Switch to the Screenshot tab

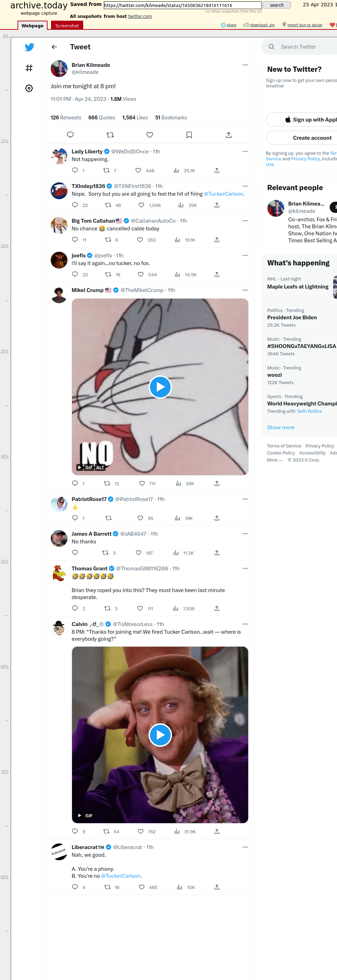coord(67,26)
